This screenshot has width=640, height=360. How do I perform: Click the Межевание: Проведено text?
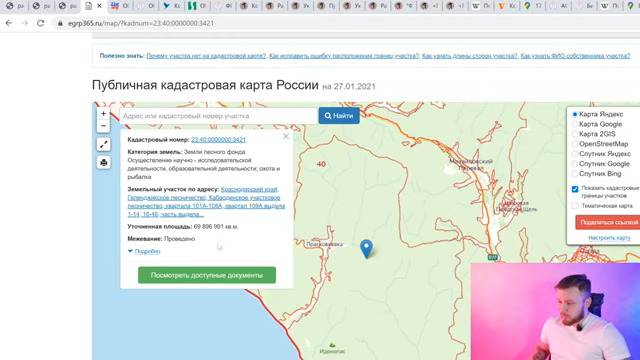tap(161, 239)
